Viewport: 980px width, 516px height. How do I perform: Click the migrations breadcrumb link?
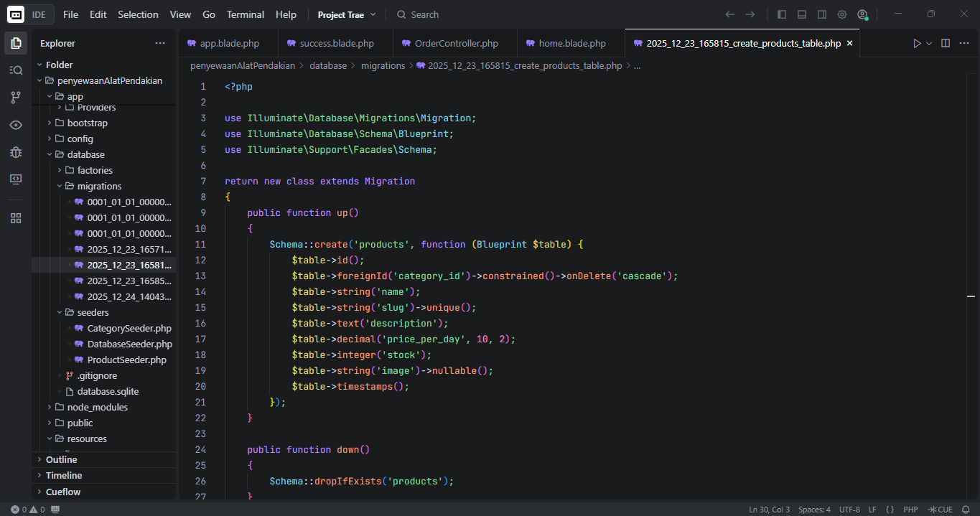point(383,65)
